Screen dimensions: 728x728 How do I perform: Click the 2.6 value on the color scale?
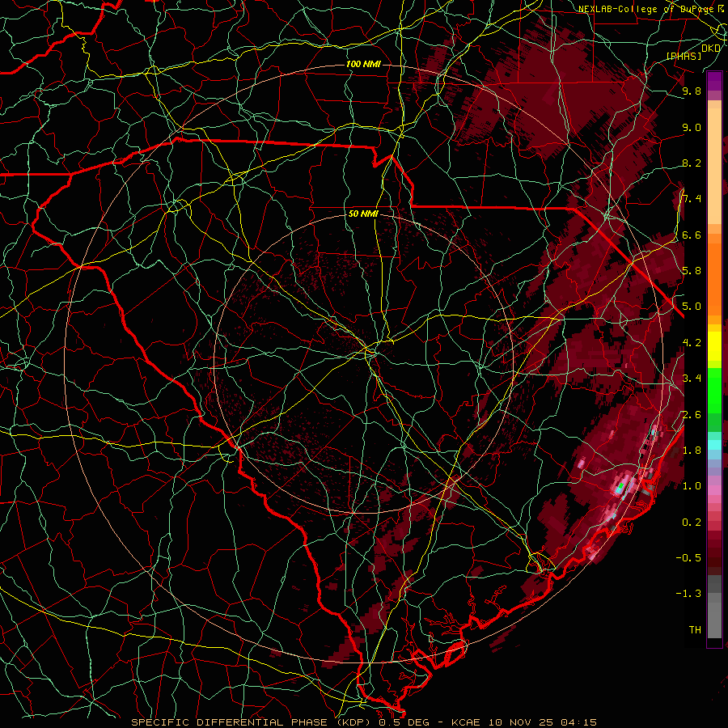tap(692, 415)
